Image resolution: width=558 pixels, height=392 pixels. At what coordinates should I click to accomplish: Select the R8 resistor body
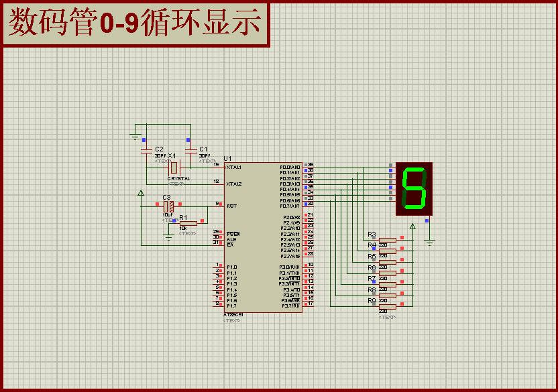tap(388, 296)
